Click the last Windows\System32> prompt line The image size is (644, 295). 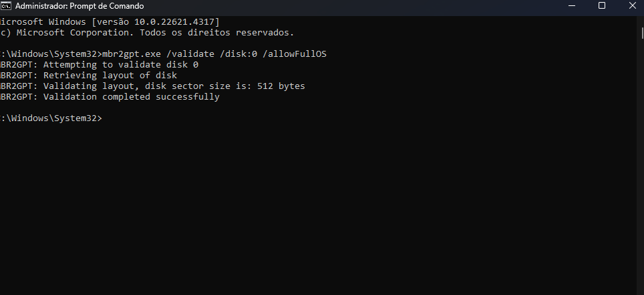[51, 118]
